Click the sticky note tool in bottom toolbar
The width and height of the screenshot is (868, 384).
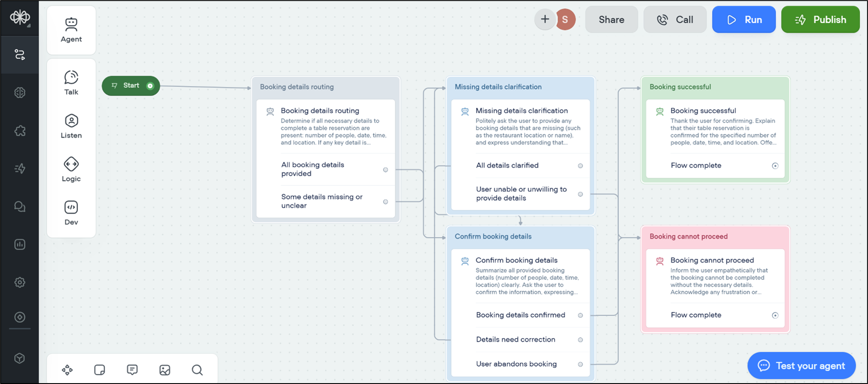100,370
